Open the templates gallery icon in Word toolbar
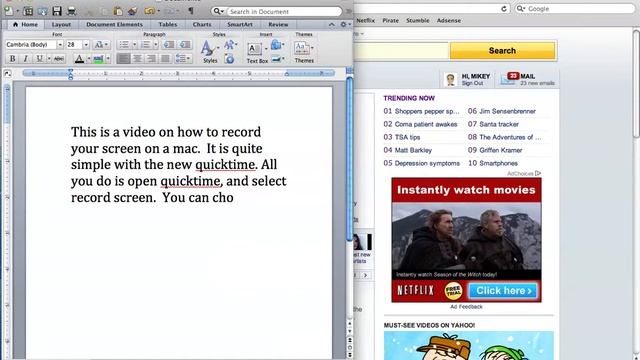This screenshot has width=640, height=360. coord(28,11)
